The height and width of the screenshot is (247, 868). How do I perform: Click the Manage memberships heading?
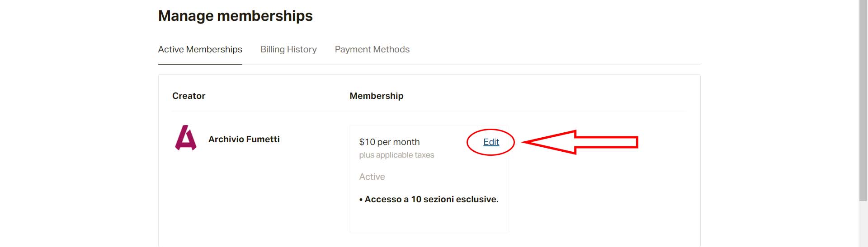coord(236,16)
